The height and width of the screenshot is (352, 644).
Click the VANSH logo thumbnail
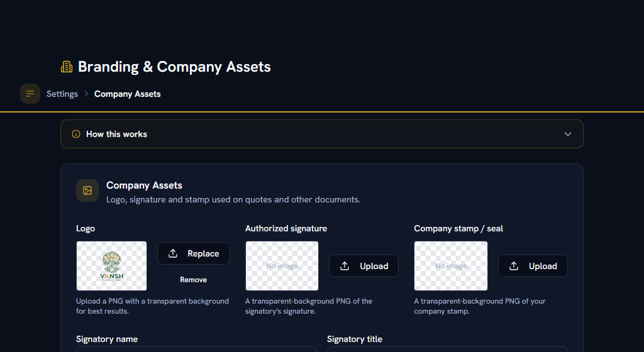click(x=111, y=266)
